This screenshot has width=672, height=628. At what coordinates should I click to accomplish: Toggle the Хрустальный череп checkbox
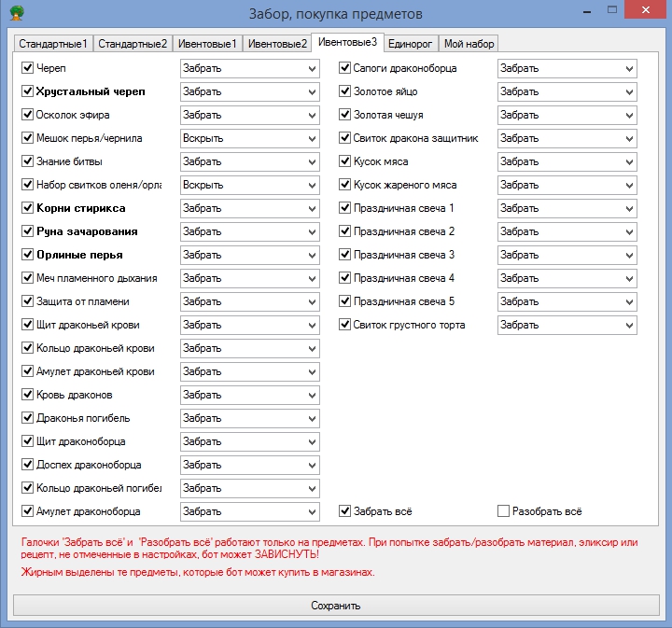point(27,91)
